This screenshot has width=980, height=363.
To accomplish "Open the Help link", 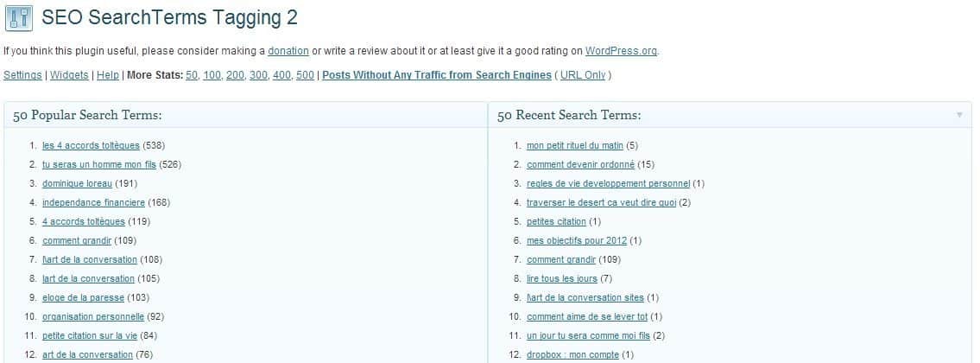I will (x=108, y=75).
